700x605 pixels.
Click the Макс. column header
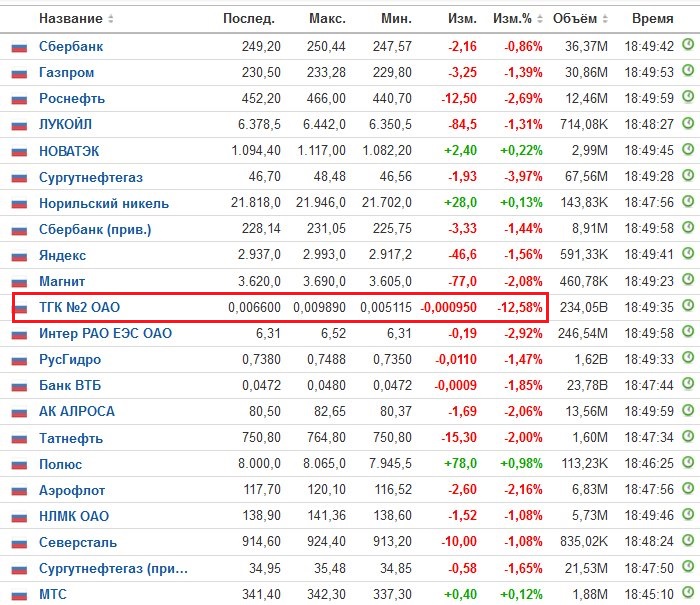pos(327,19)
